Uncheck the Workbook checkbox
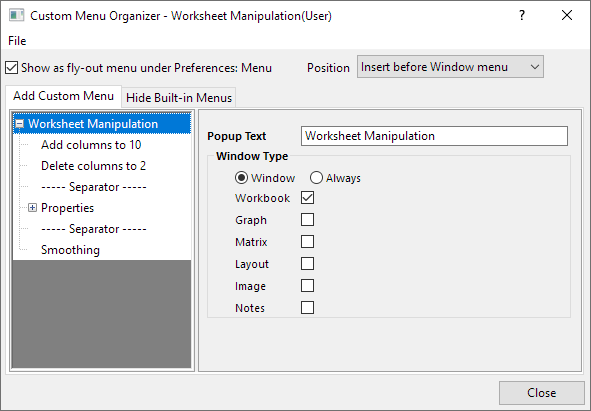 click(307, 198)
